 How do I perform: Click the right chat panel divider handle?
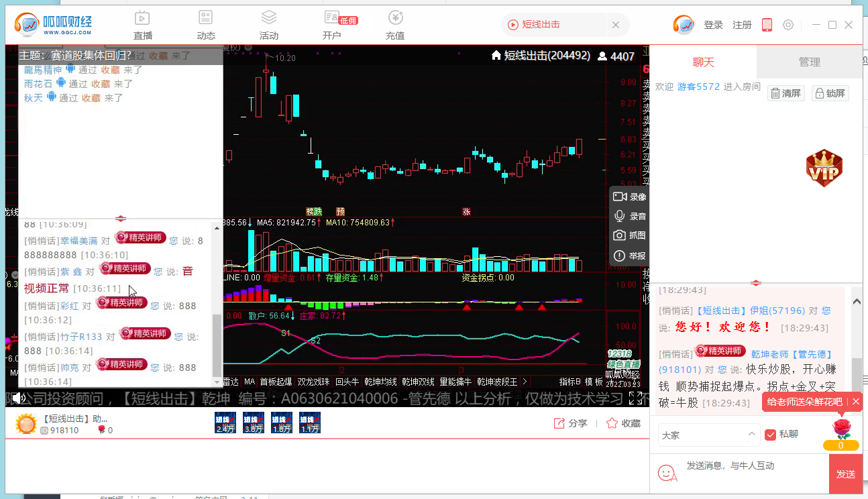point(756,283)
